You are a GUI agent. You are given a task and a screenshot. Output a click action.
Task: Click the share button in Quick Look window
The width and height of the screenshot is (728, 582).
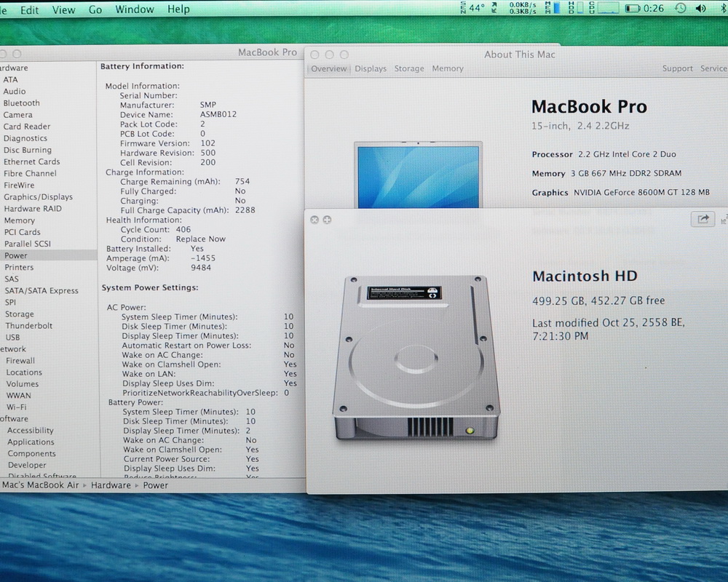point(703,219)
